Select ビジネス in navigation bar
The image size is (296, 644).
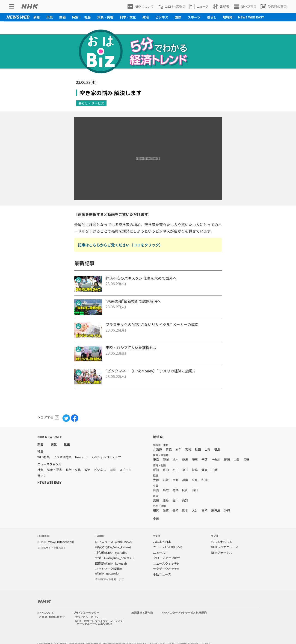[x=162, y=17]
